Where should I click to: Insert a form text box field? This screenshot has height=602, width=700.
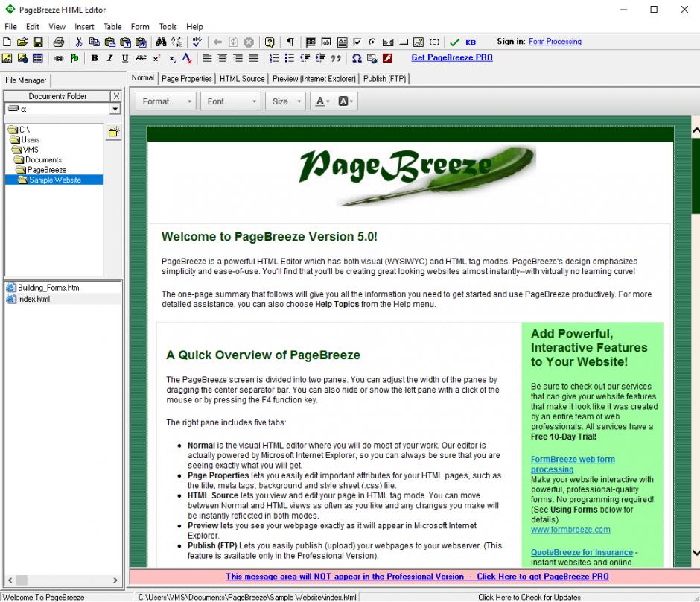pyautogui.click(x=326, y=42)
